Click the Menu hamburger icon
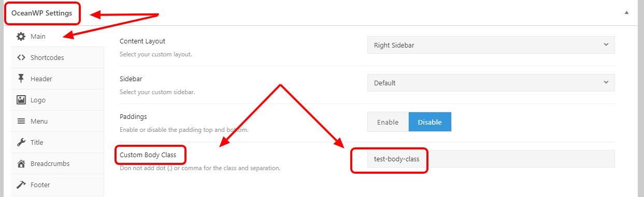This screenshot has width=644, height=197. coord(21,121)
